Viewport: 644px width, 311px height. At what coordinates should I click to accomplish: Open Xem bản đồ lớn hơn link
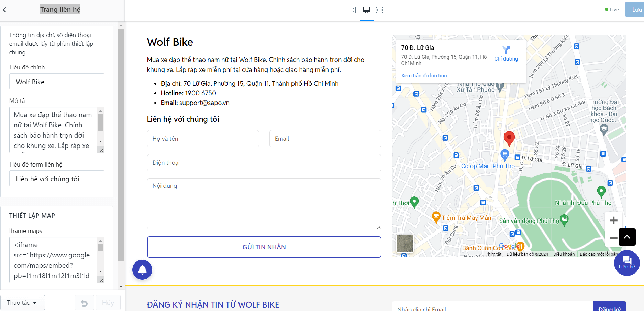point(424,76)
